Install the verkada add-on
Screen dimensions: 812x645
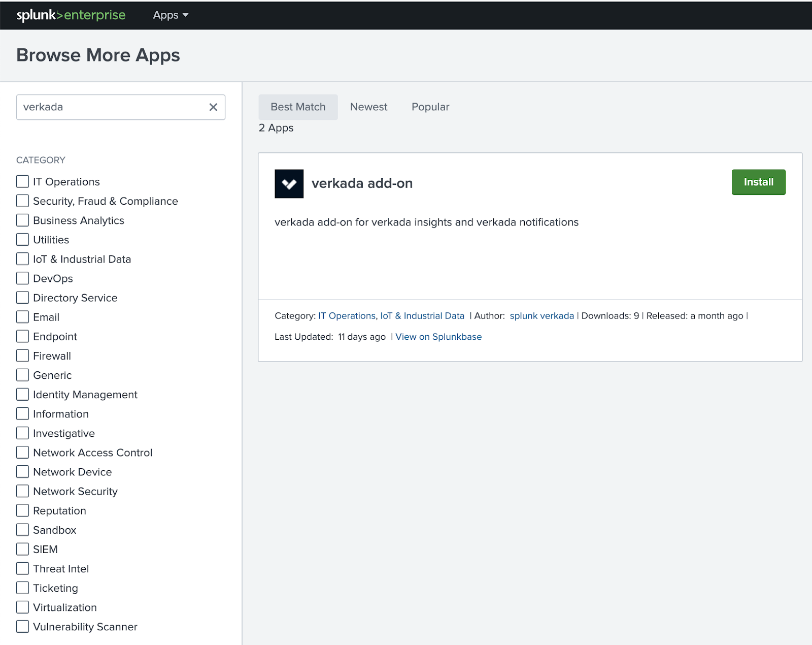pyautogui.click(x=758, y=182)
